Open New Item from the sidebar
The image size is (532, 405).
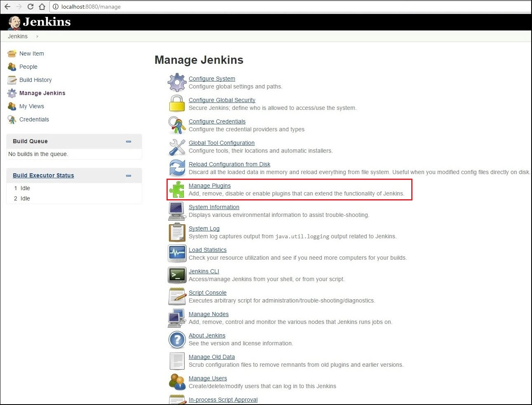[32, 54]
